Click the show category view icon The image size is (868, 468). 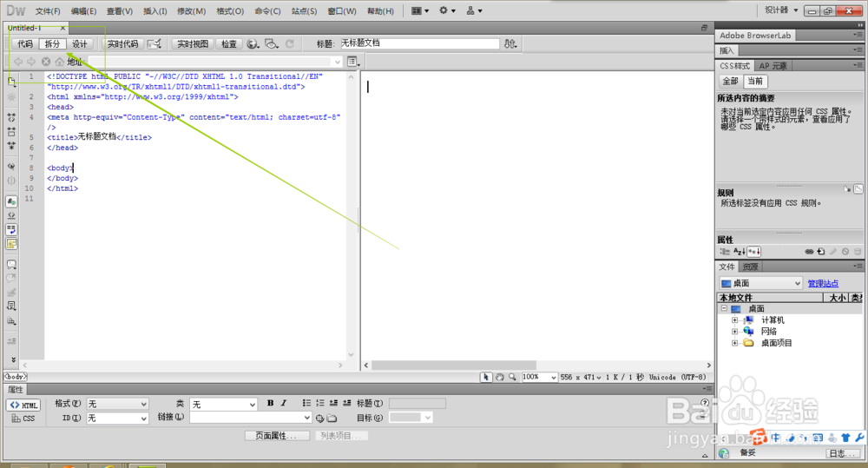(725, 252)
